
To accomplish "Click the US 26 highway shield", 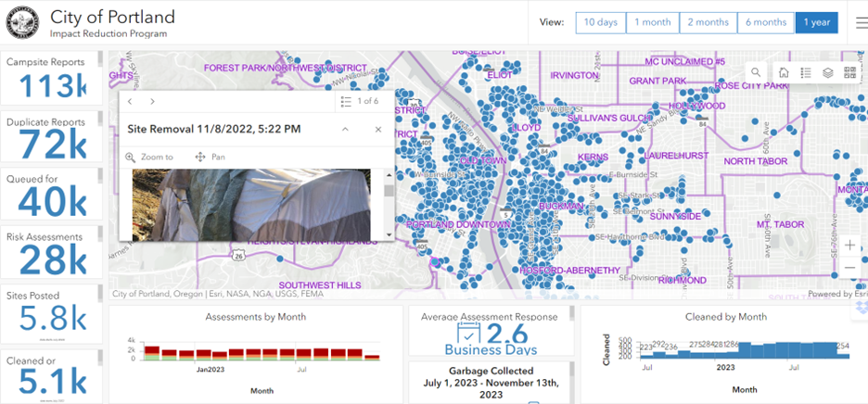I will coord(238,255).
